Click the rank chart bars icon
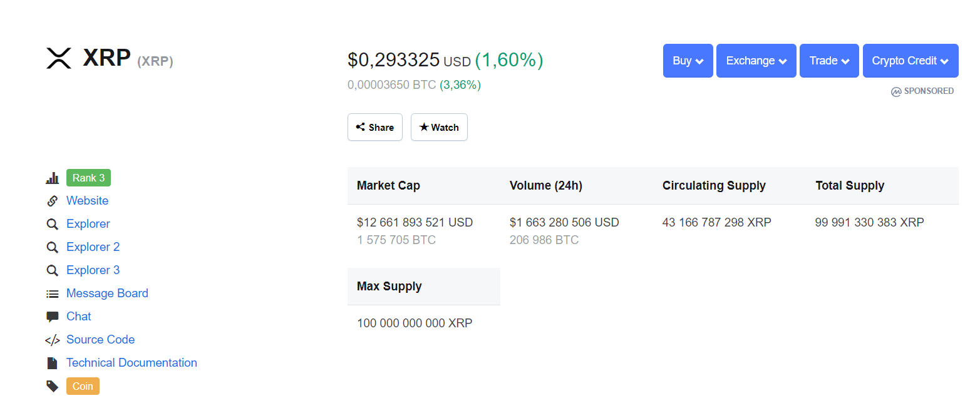 point(53,178)
